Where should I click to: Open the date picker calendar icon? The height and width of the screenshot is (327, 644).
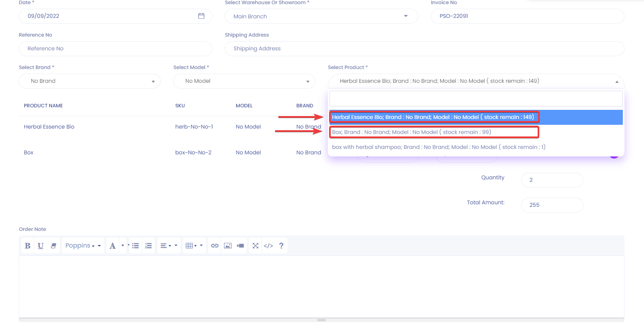click(201, 16)
